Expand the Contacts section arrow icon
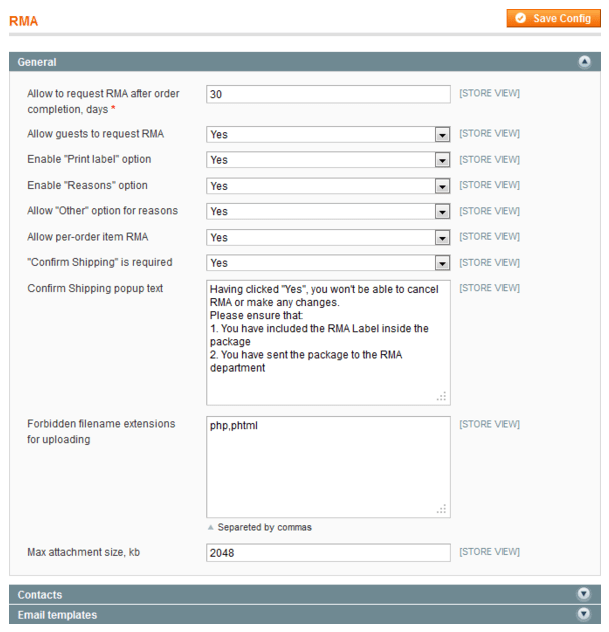Image resolution: width=609 pixels, height=632 pixels. point(584,594)
